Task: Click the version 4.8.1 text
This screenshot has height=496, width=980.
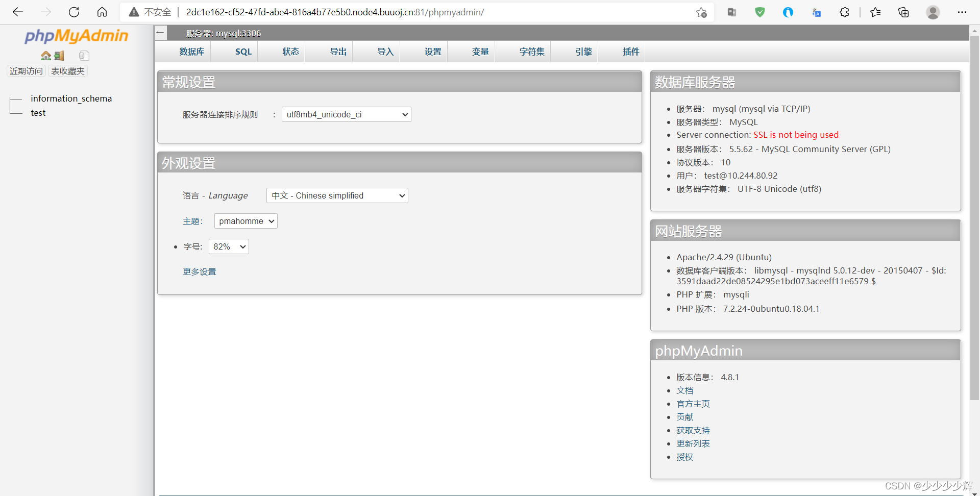Action: pyautogui.click(x=730, y=377)
